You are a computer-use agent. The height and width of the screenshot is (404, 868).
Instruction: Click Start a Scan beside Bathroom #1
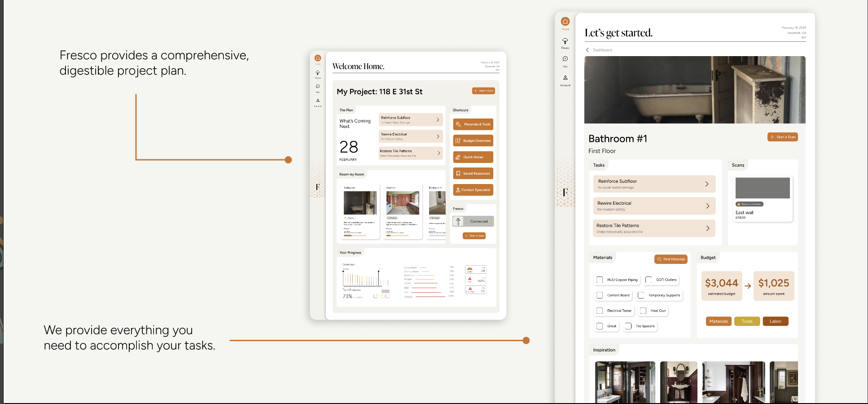tap(783, 137)
